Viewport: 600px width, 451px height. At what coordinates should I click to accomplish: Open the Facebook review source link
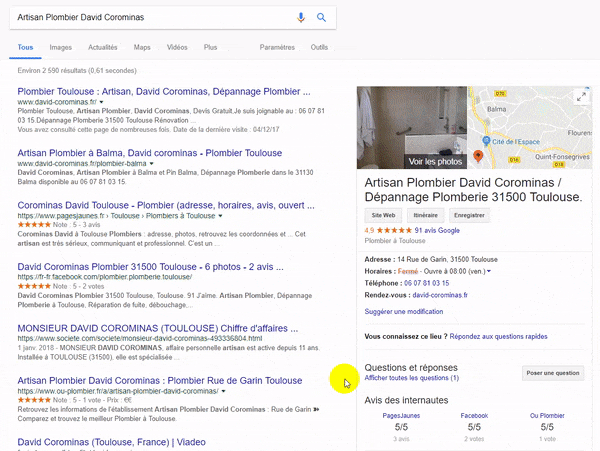coord(474,415)
